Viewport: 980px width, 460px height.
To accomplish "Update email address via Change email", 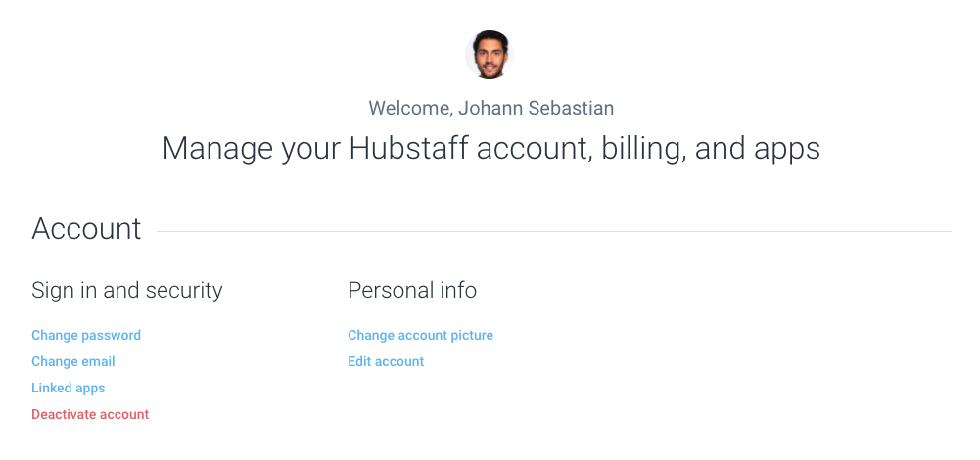I will [73, 361].
